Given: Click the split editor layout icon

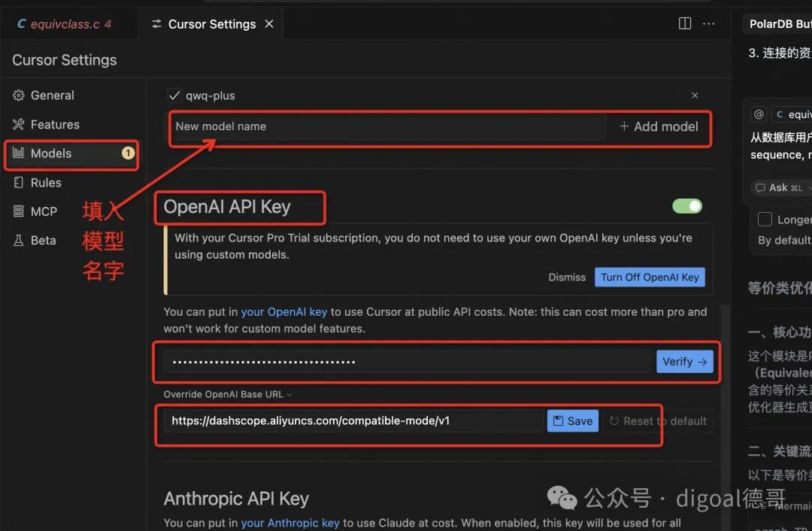Looking at the screenshot, I should point(685,23).
